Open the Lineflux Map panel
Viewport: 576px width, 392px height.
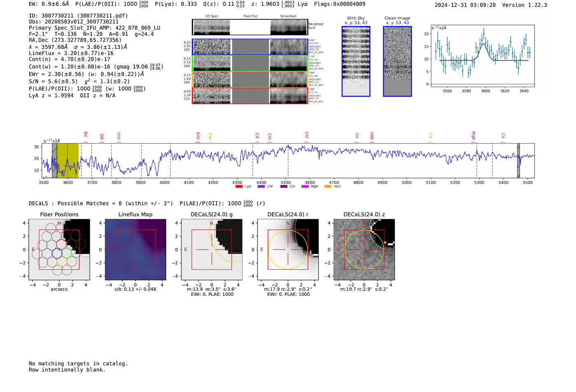(135, 249)
